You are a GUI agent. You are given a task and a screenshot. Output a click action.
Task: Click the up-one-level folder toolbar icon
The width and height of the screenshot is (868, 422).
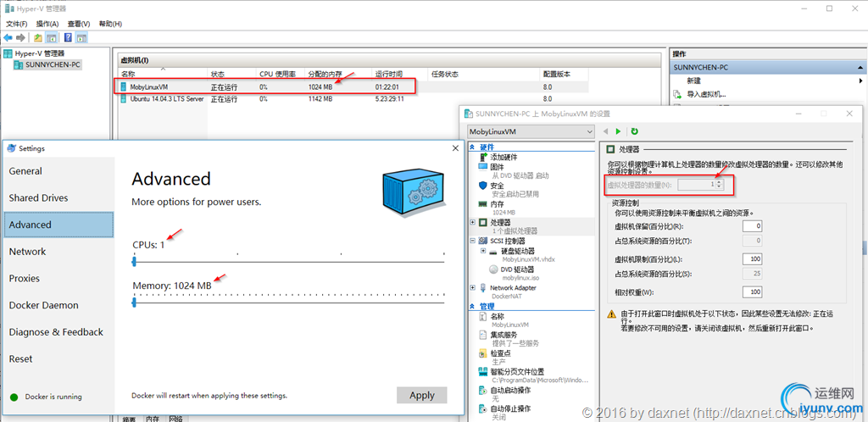click(x=37, y=37)
